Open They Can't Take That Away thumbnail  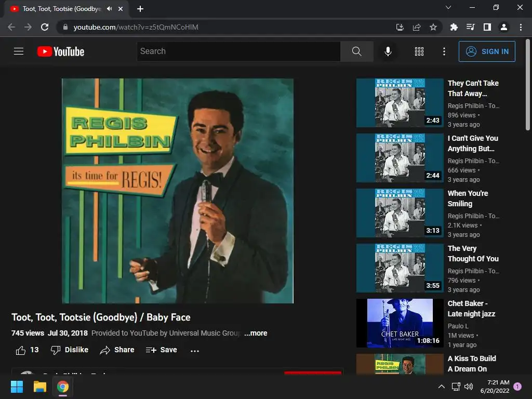400,103
